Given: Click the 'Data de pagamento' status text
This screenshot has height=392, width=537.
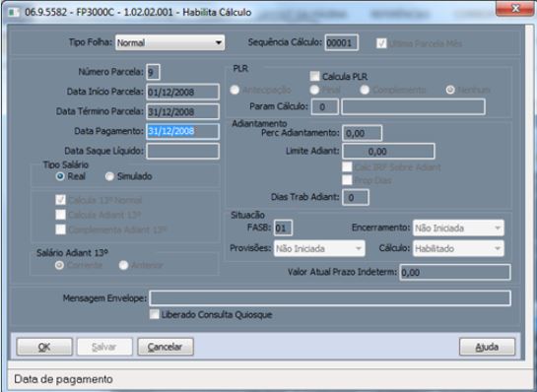Looking at the screenshot, I should 63,379.
